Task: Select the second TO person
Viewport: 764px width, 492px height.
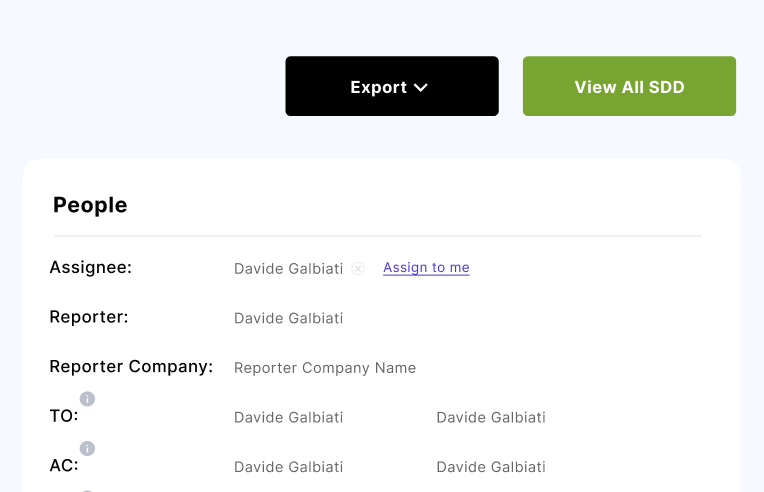Action: (490, 417)
